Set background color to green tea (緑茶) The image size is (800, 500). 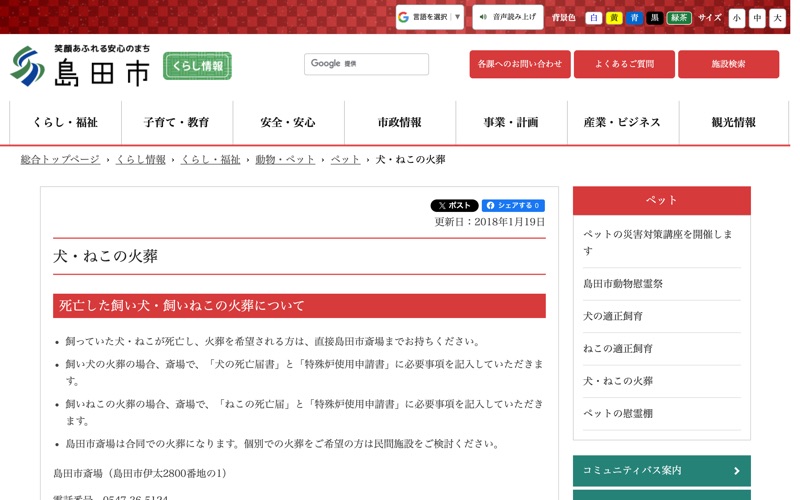click(679, 18)
